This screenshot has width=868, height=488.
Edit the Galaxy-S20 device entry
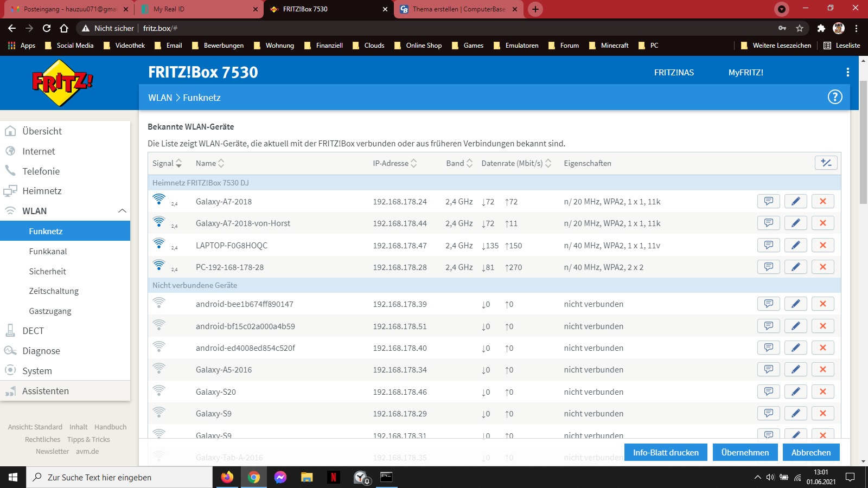point(796,391)
